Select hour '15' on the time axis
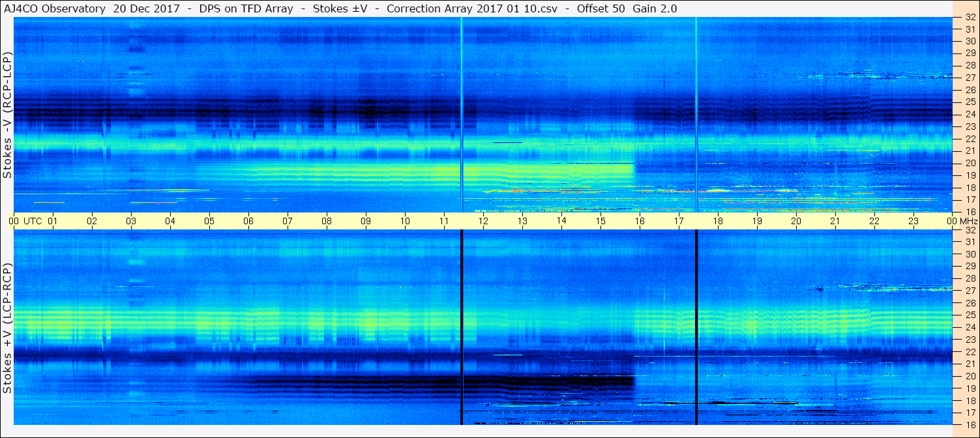The height and width of the screenshot is (438, 980). (x=601, y=221)
